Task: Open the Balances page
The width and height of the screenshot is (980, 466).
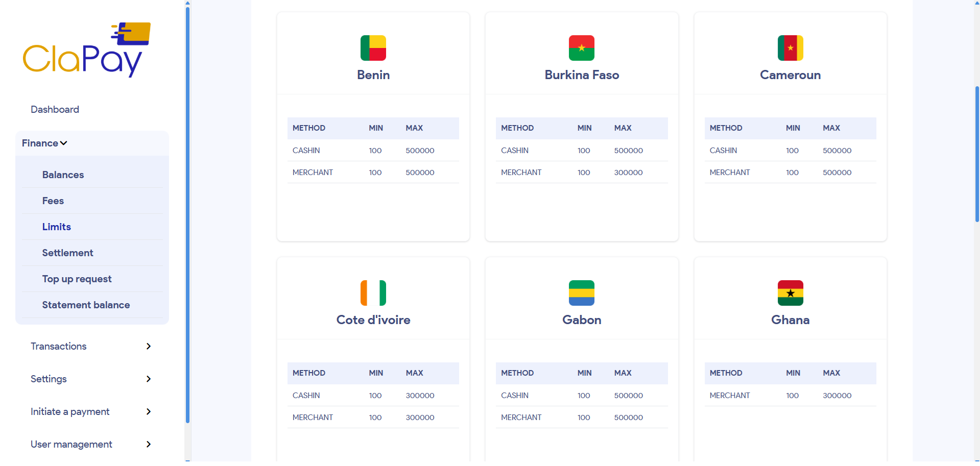Action: [x=63, y=175]
